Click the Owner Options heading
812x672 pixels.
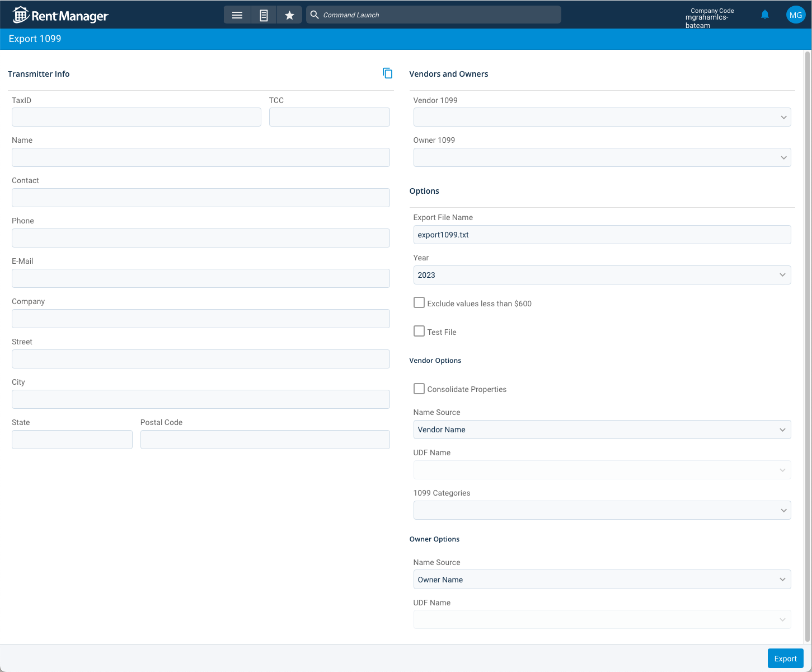pos(434,539)
